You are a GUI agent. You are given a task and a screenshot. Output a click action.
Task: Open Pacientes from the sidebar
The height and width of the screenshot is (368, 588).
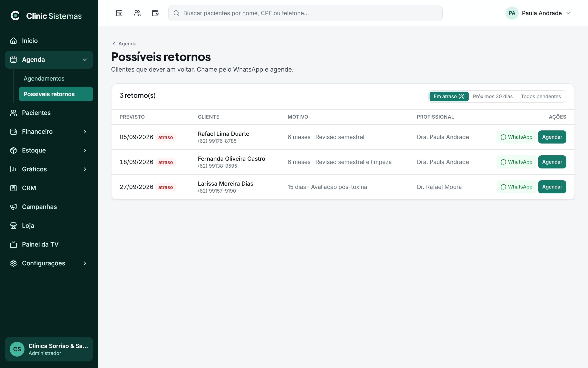pos(49,113)
